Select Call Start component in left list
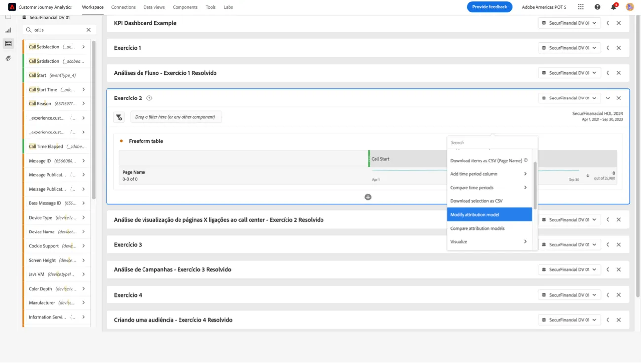Screen dimensions: 643x364 click(x=57, y=75)
